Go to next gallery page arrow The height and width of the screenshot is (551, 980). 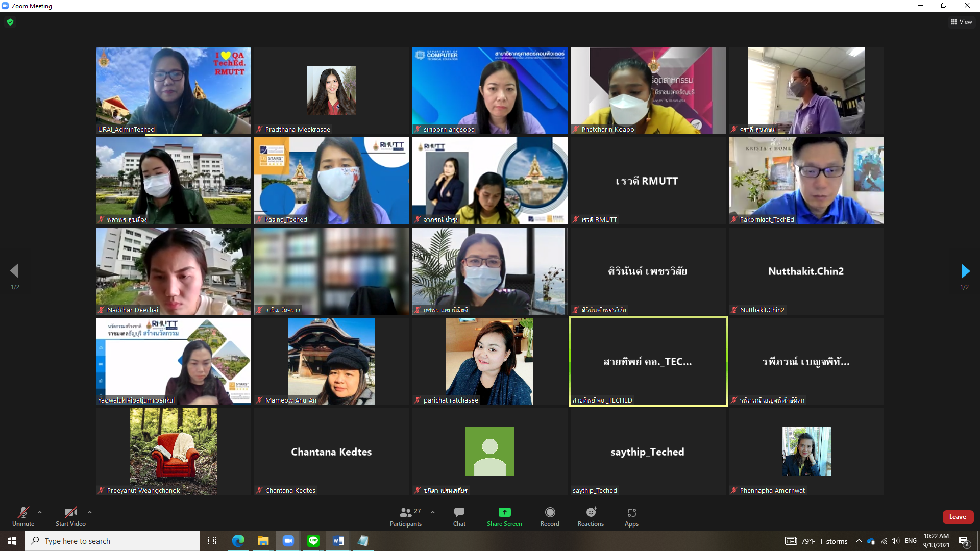(x=965, y=271)
